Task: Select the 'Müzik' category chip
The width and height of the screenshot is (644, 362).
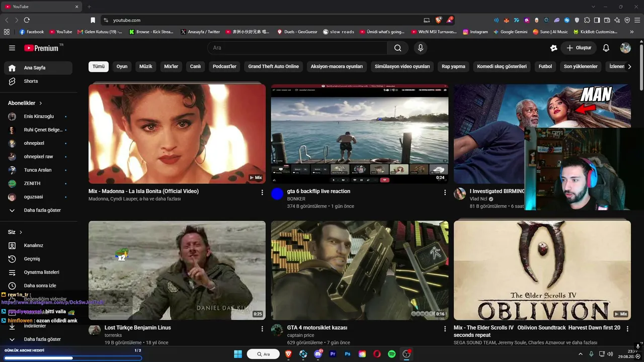Action: (145, 66)
